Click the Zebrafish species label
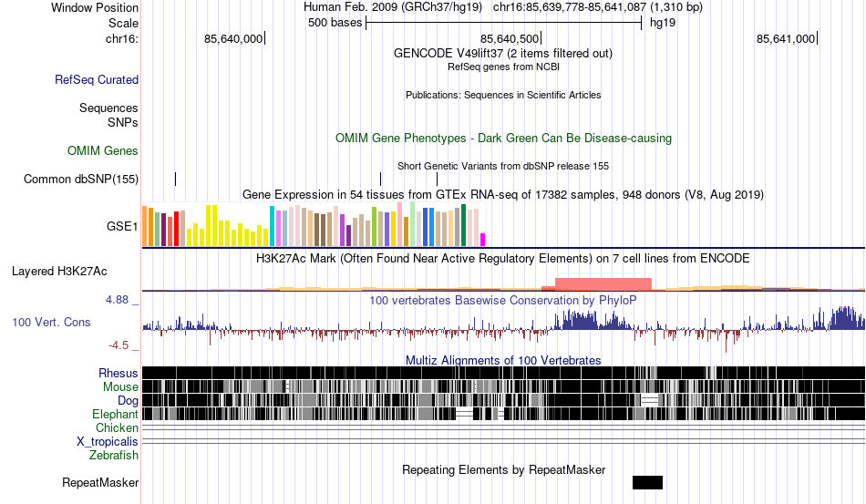 tap(114, 456)
